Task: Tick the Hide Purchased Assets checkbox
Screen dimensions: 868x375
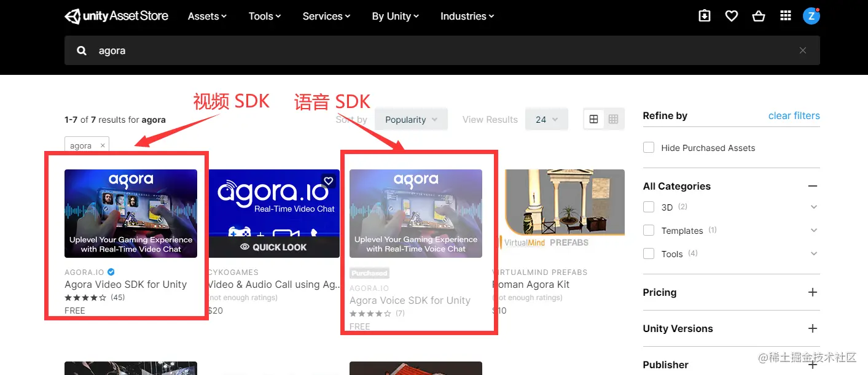Action: [649, 147]
